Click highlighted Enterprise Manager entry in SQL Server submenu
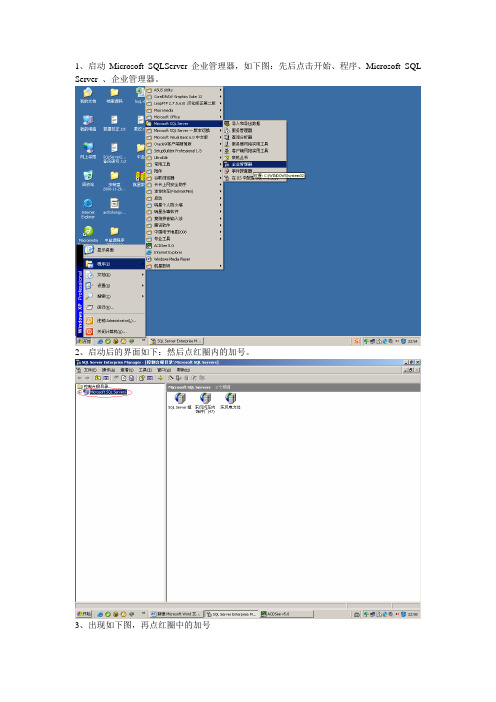Viewport: 496px width, 702px height. [255, 164]
